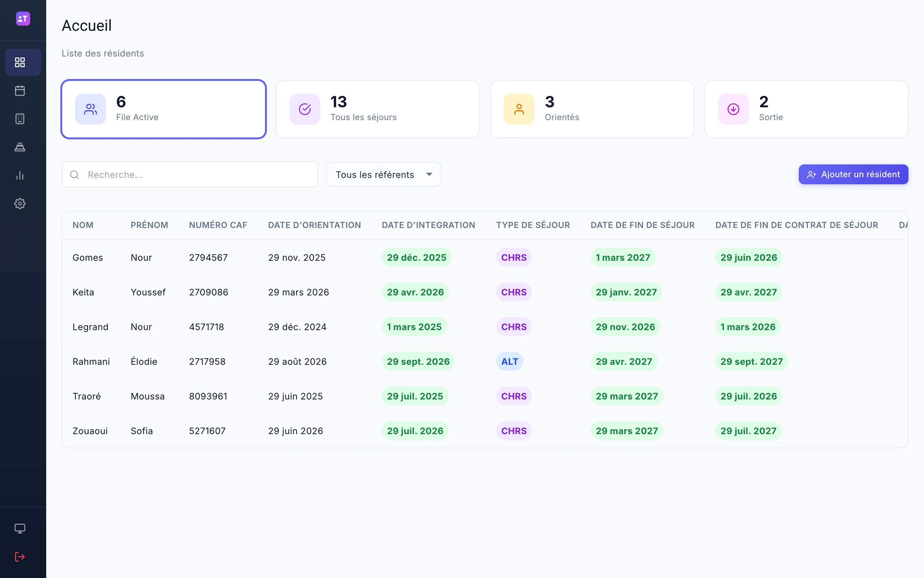Open the Traoré resident row
The width and height of the screenshot is (924, 578).
coord(485,396)
